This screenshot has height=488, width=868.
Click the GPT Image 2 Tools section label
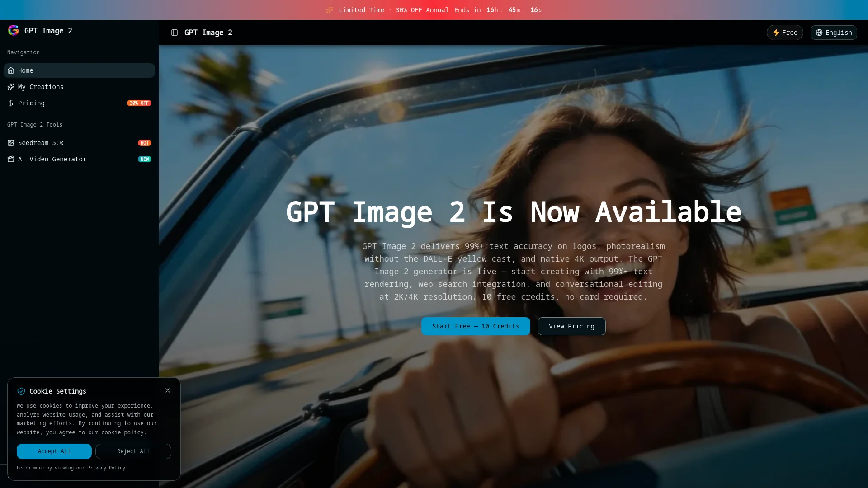[x=35, y=125]
